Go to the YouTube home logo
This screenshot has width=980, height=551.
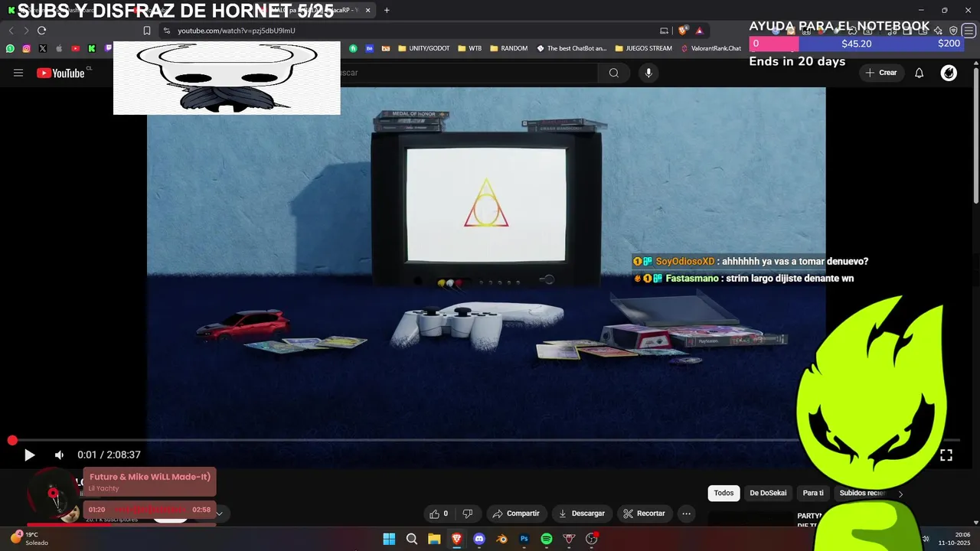point(60,73)
